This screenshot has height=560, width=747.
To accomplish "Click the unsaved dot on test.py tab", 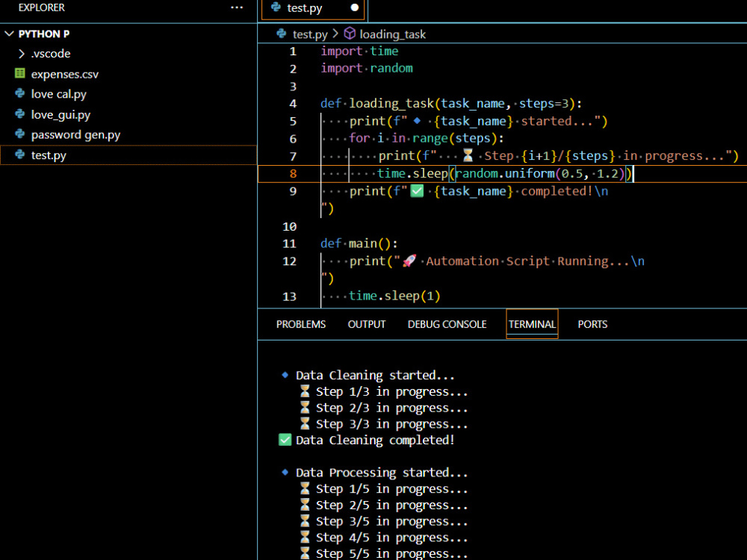I will click(354, 7).
